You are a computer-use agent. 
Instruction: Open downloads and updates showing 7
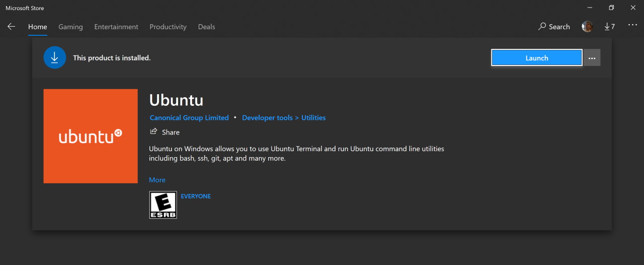609,27
